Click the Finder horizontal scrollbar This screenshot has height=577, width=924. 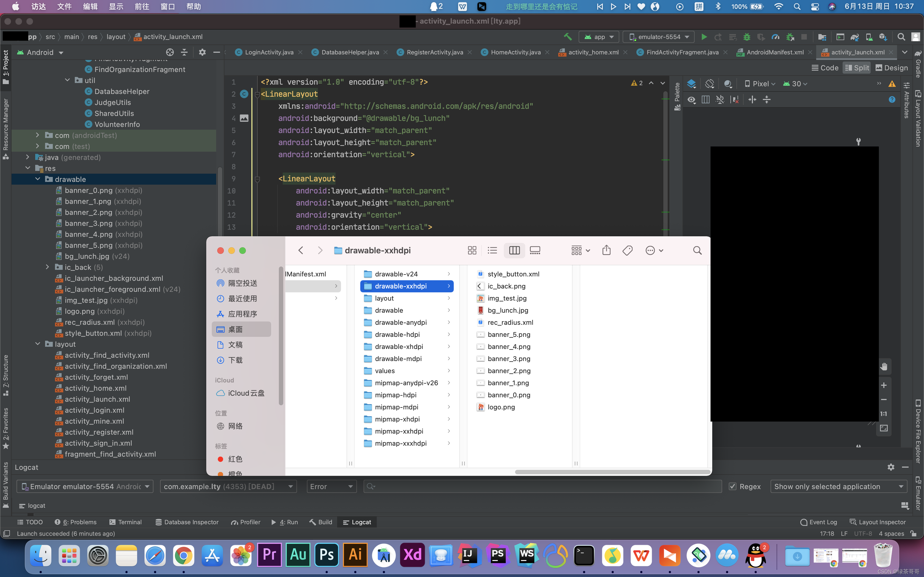[612, 472]
